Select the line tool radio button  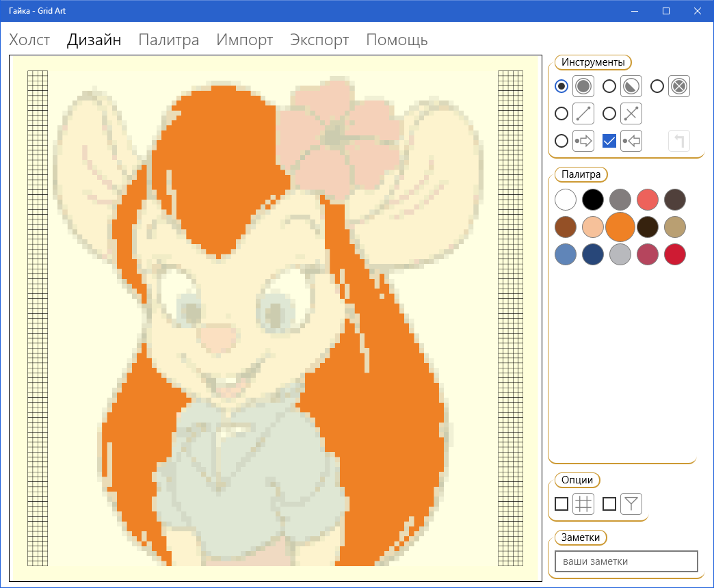tap(561, 113)
